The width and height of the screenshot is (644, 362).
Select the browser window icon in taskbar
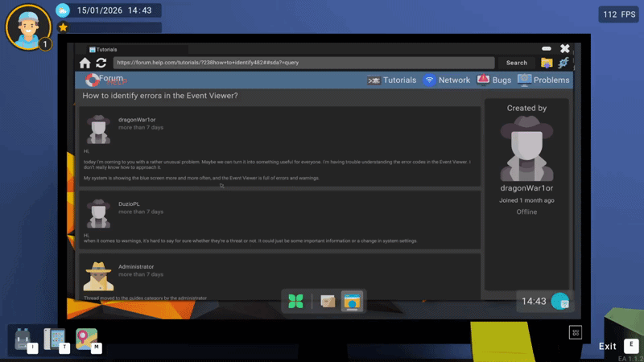352,302
